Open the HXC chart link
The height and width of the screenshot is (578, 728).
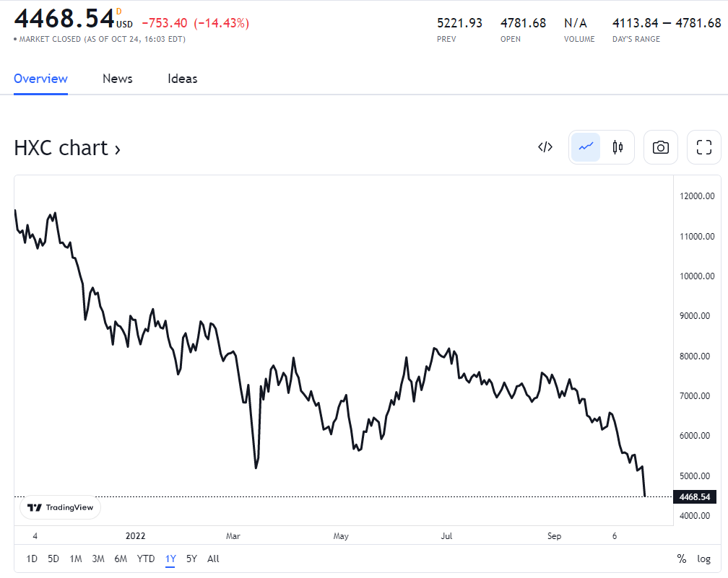pos(67,148)
